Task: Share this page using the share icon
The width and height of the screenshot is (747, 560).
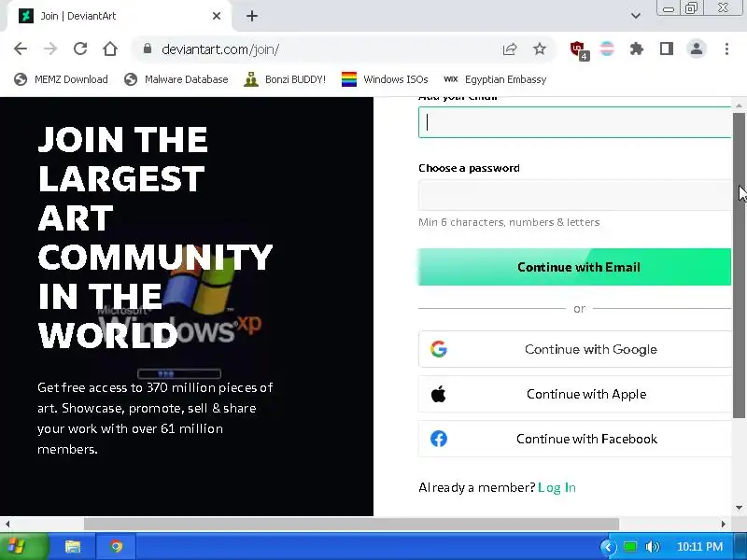Action: pos(510,49)
